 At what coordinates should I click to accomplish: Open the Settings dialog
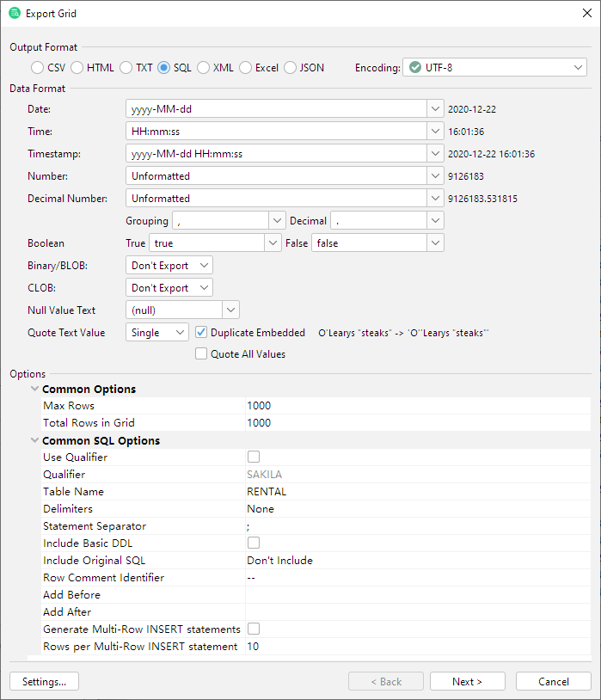pos(44,681)
